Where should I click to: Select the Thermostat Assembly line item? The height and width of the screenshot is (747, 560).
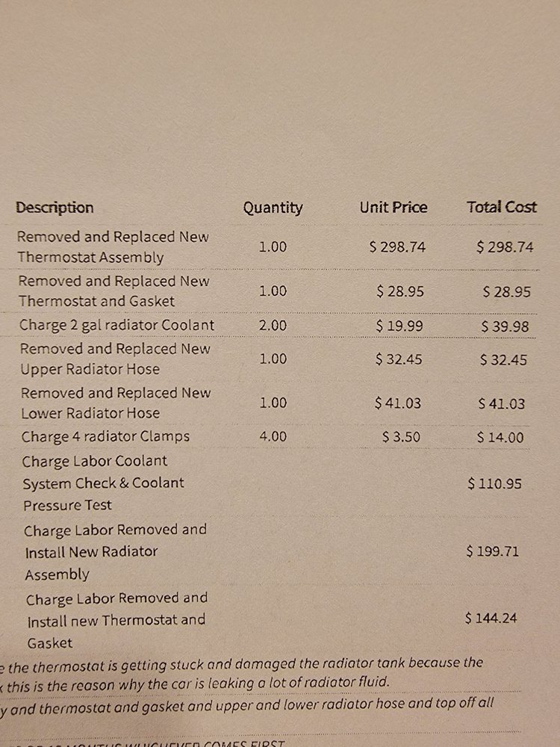pyautogui.click(x=113, y=247)
